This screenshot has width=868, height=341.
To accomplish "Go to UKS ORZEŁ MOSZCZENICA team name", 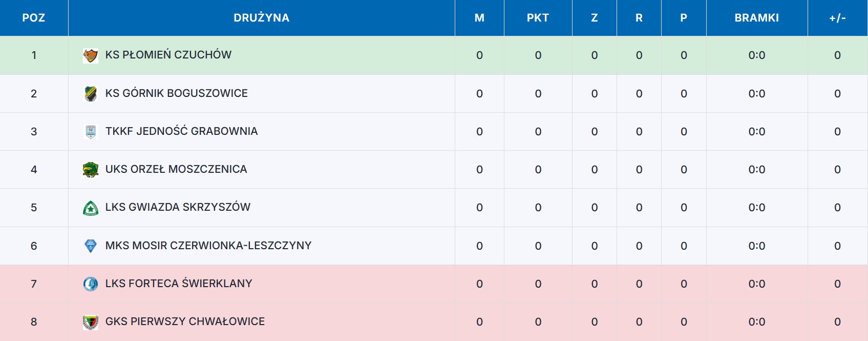I will point(176,169).
